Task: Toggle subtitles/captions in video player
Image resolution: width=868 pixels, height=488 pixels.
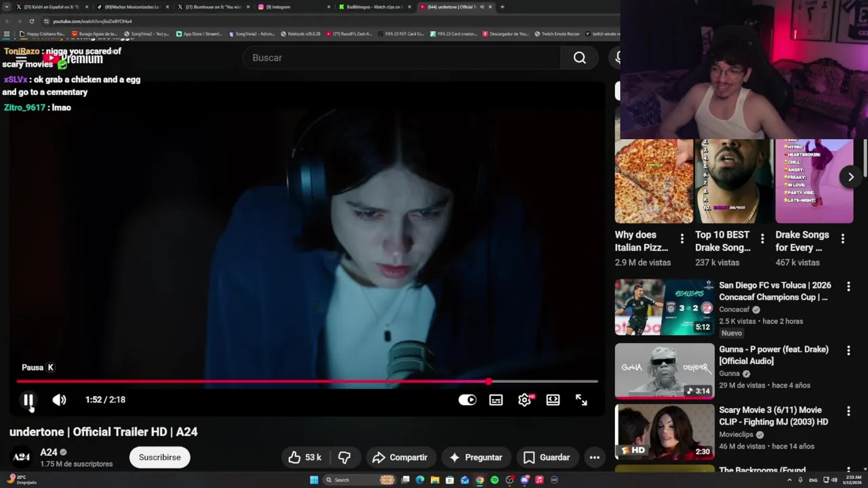Action: pos(496,400)
